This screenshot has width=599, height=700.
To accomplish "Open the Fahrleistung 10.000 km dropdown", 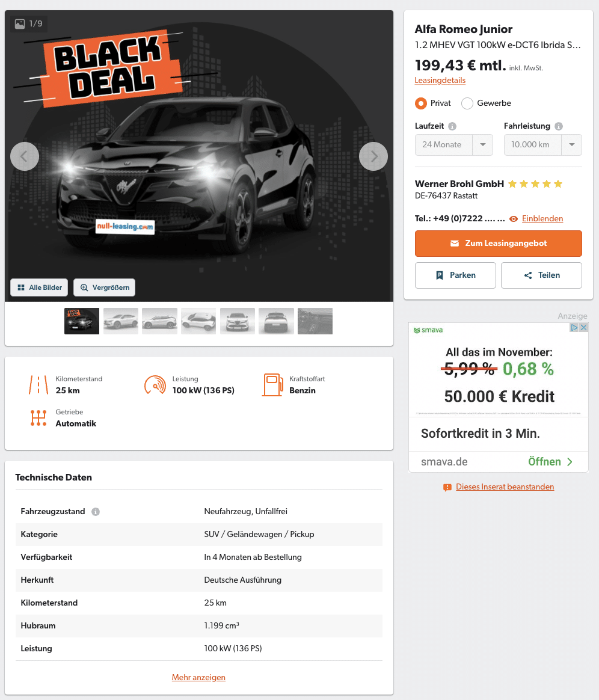I will point(542,145).
